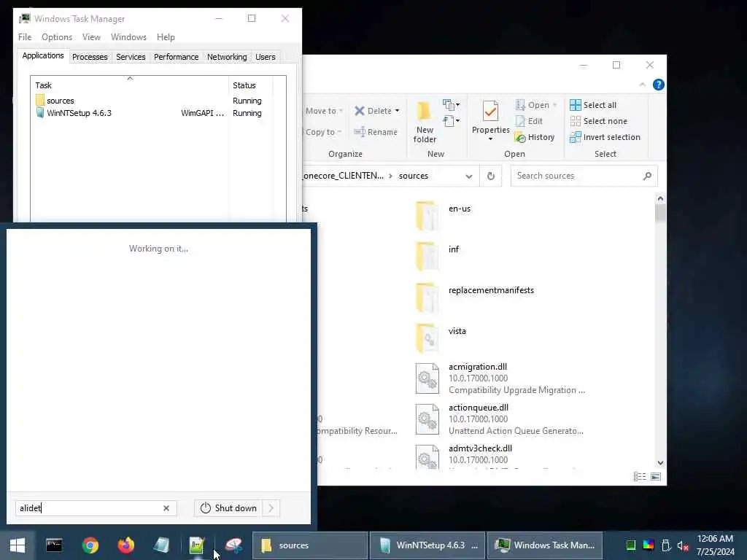Open the new item dropdown in New group
The height and width of the screenshot is (560, 747).
click(x=451, y=105)
